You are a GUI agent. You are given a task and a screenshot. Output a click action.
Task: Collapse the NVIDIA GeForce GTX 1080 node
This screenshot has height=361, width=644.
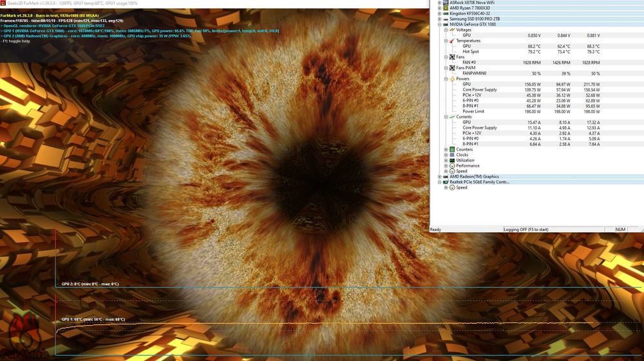(x=439, y=24)
